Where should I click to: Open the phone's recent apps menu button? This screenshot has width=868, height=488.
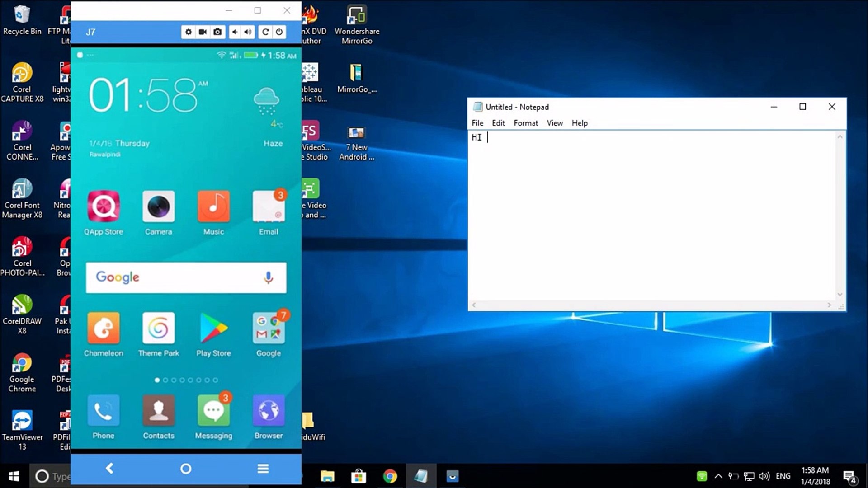click(x=263, y=469)
